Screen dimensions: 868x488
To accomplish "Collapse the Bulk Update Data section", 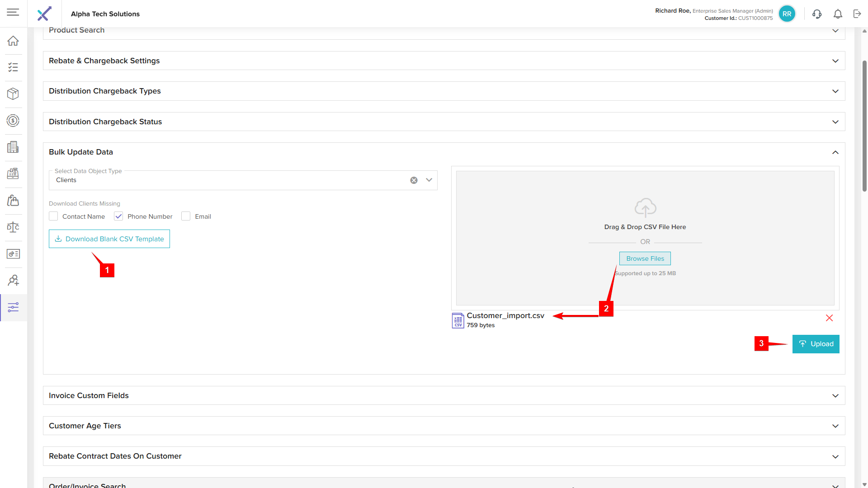I will (835, 152).
